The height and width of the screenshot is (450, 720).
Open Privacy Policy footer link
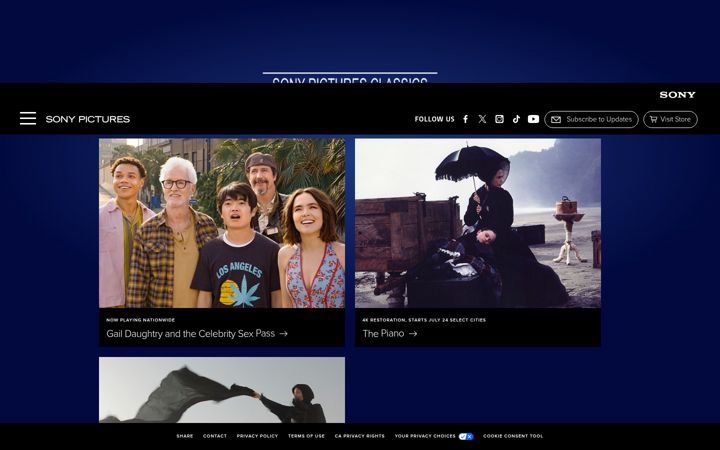(x=257, y=436)
